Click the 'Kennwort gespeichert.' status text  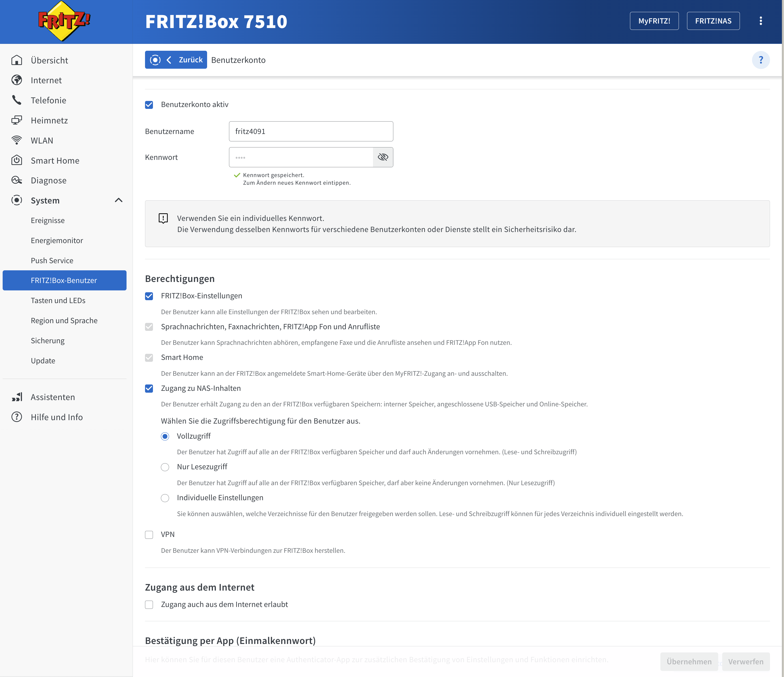(x=274, y=175)
